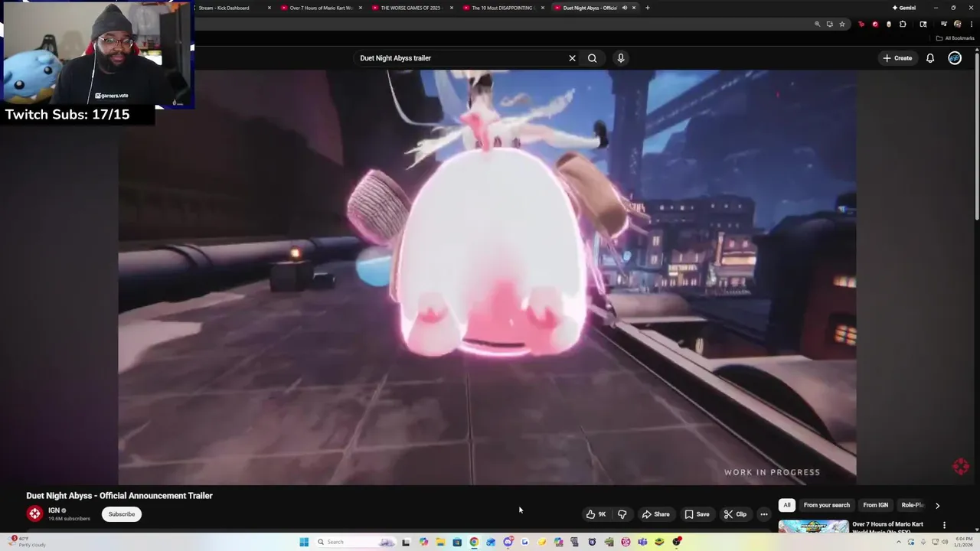Screen dimensions: 980x551
Task: Open the weather widget Partly cloudy
Action: pos(26,542)
